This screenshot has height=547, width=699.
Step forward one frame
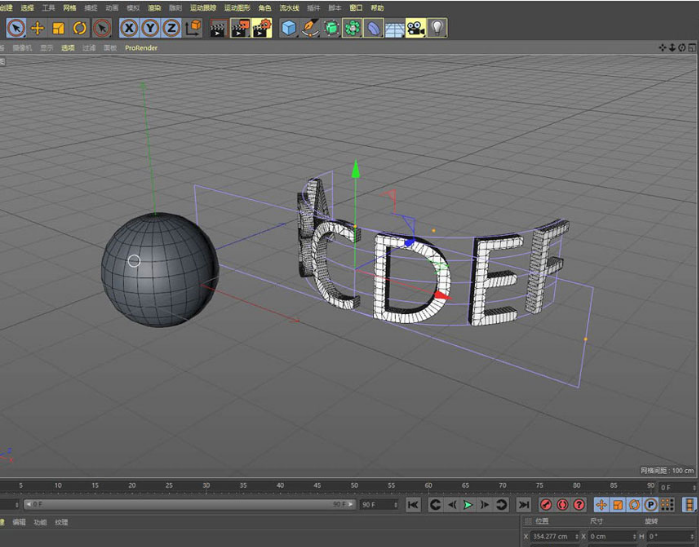(x=485, y=505)
